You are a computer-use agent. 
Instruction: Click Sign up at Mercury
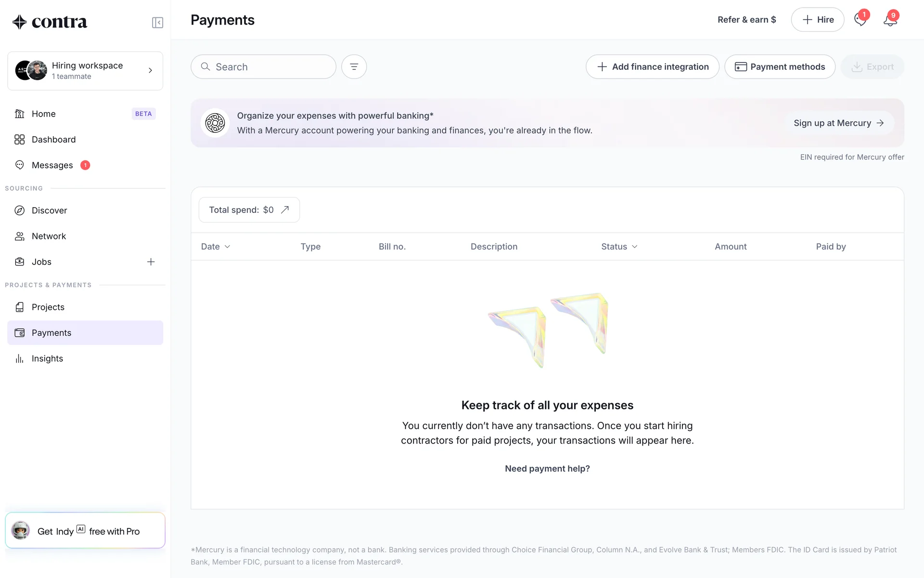(839, 123)
